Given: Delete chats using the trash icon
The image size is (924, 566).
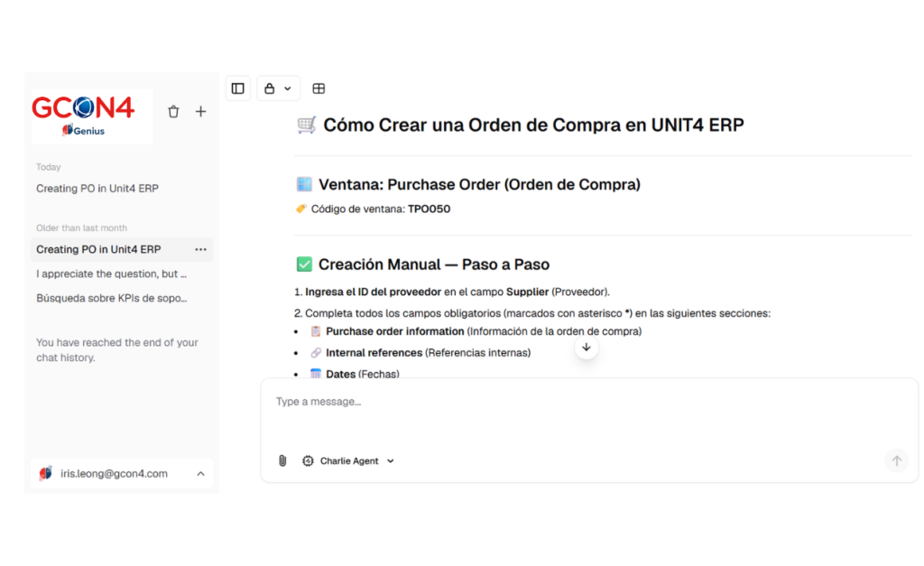Looking at the screenshot, I should pos(173,111).
